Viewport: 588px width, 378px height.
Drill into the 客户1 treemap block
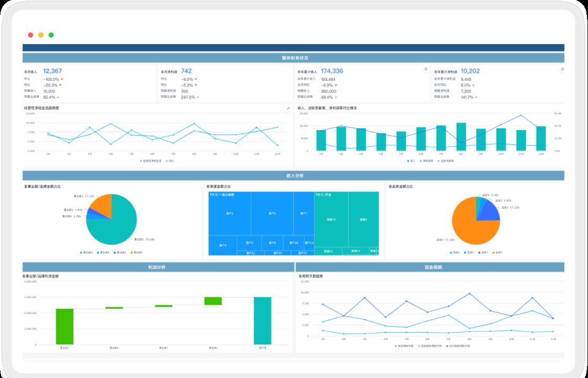[229, 214]
